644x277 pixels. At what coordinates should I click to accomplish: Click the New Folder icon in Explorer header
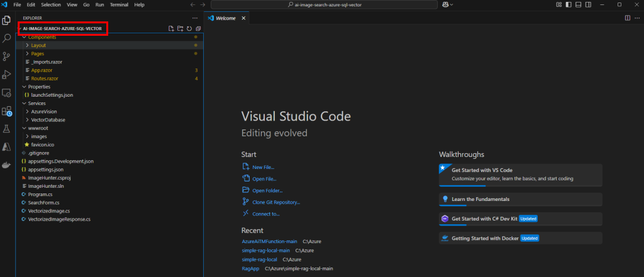(x=180, y=29)
